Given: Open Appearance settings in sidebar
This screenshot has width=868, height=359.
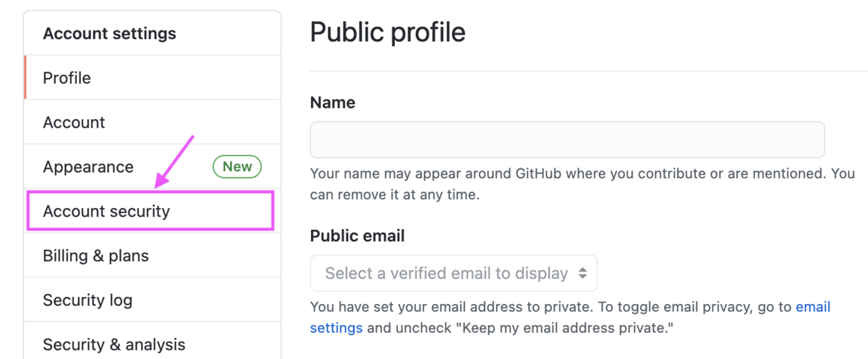Looking at the screenshot, I should tap(88, 167).
